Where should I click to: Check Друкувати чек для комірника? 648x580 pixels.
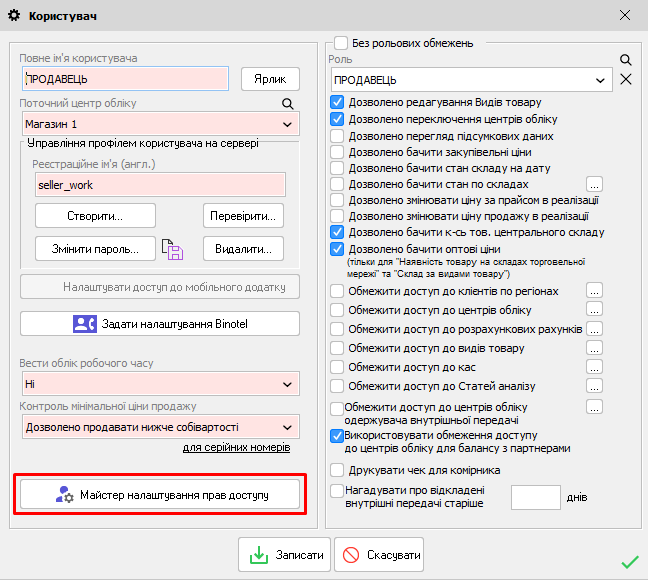click(338, 470)
